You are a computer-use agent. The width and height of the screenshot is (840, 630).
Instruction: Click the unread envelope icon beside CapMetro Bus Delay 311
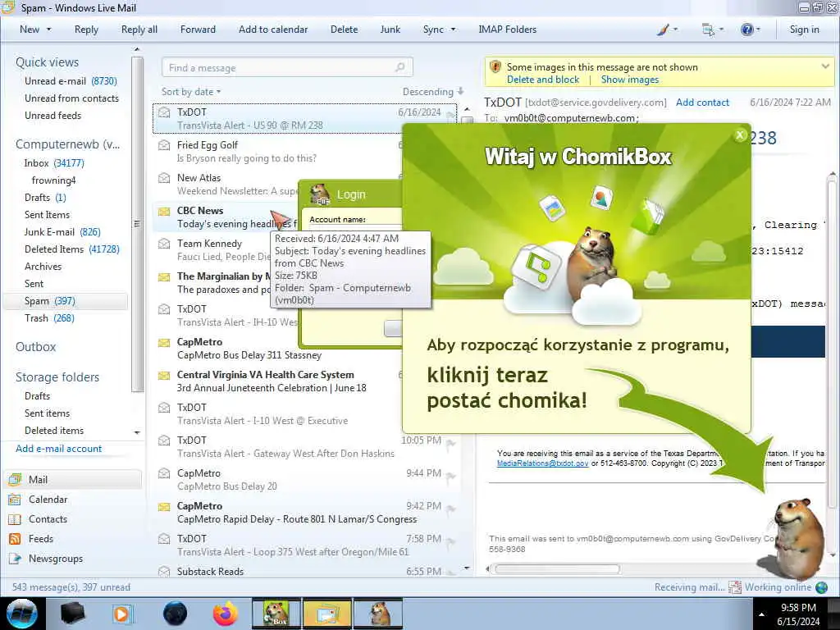pyautogui.click(x=164, y=342)
